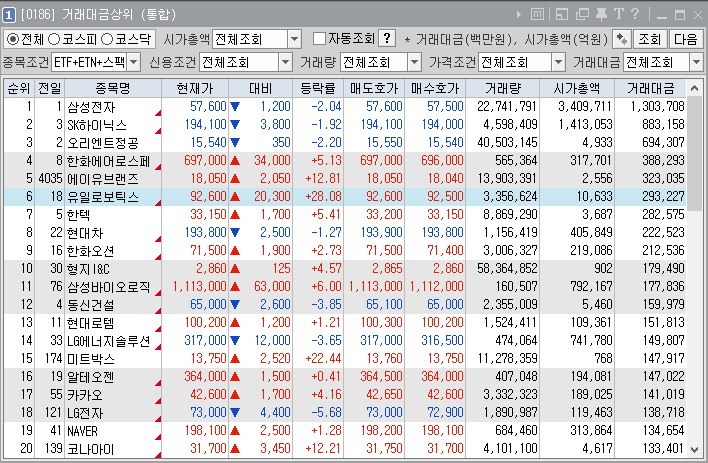Select the 알테오젠 stock name
The width and height of the screenshot is (708, 463).
coord(90,377)
